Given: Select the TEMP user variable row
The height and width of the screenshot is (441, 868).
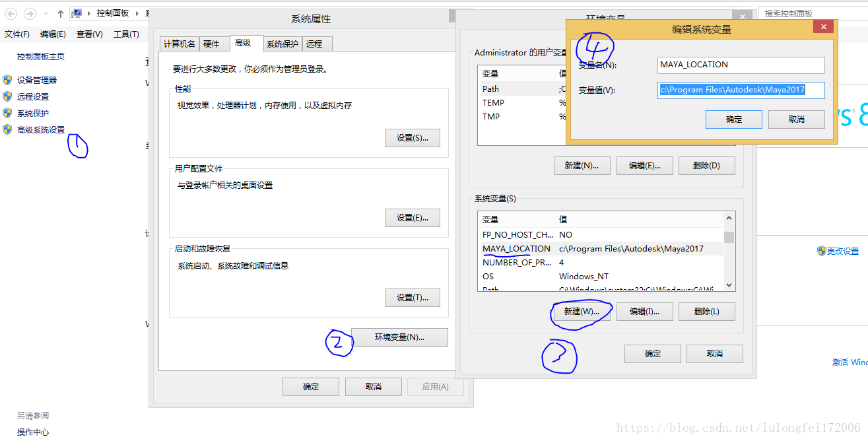Looking at the screenshot, I should click(x=522, y=103).
